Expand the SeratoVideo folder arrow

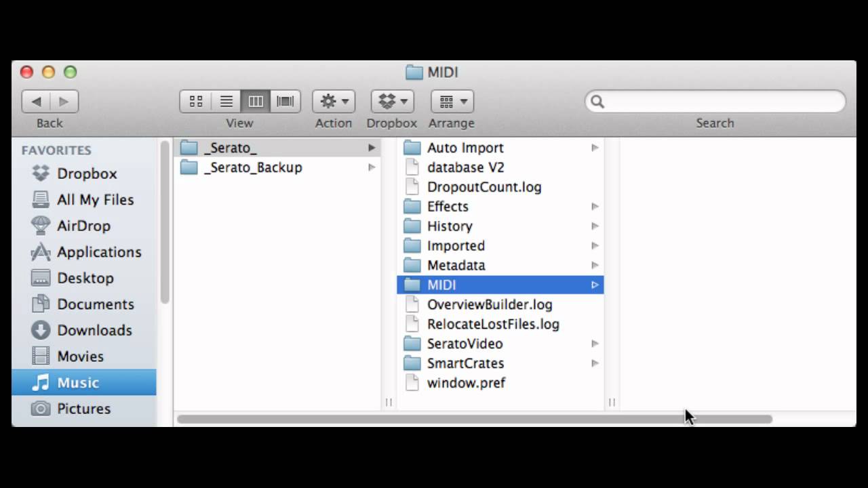point(595,344)
